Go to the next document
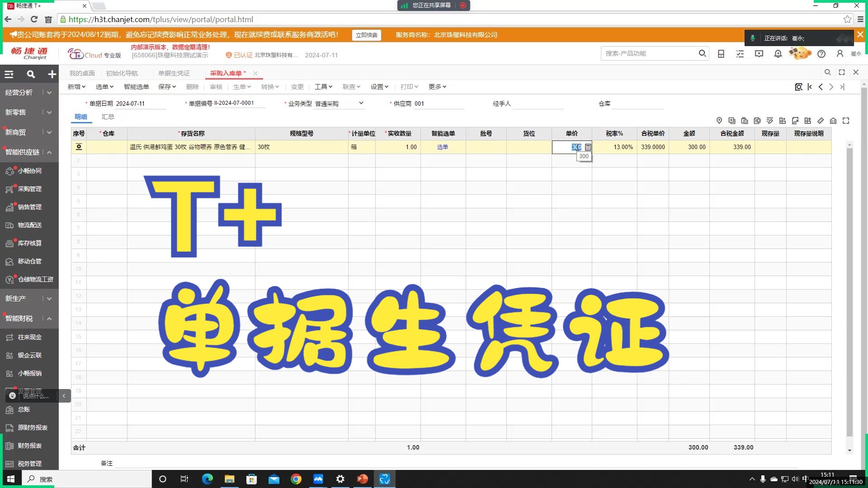868x488 pixels. click(831, 87)
